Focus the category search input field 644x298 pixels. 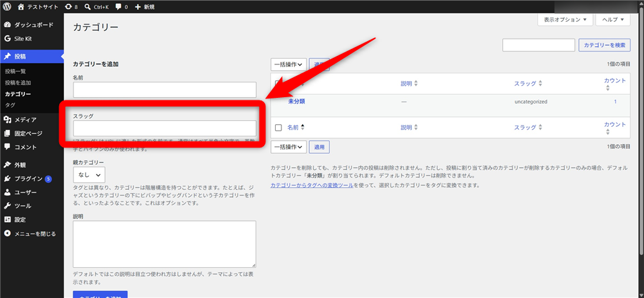pos(538,45)
